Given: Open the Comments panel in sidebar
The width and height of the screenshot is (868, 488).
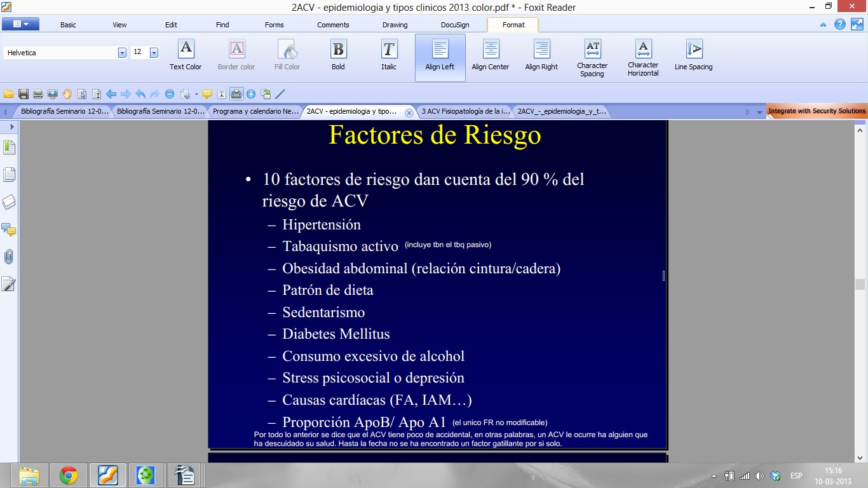Looking at the screenshot, I should [x=9, y=229].
